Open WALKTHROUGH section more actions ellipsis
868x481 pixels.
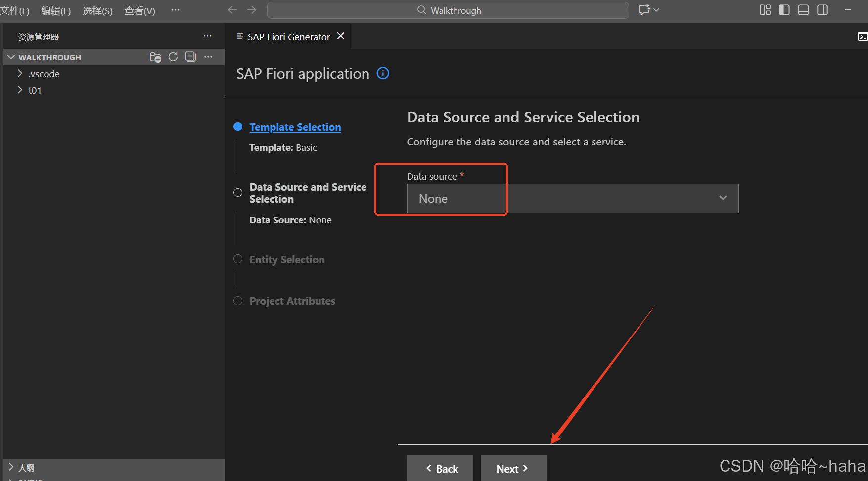[208, 57]
